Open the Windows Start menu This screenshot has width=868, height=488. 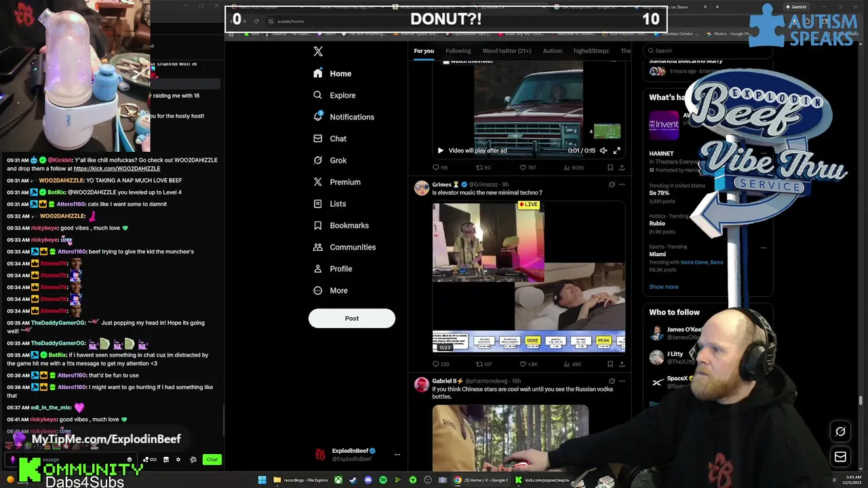262,480
